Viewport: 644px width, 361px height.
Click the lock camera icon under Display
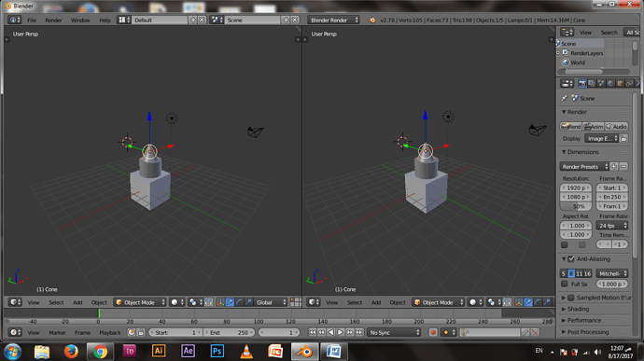pyautogui.click(x=623, y=138)
